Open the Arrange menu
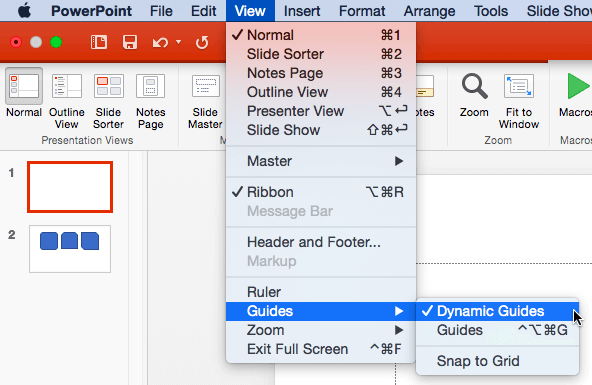The height and width of the screenshot is (385, 592). pos(429,11)
